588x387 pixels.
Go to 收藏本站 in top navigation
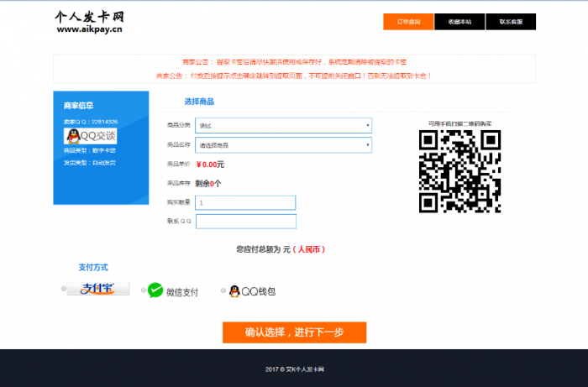tap(459, 22)
